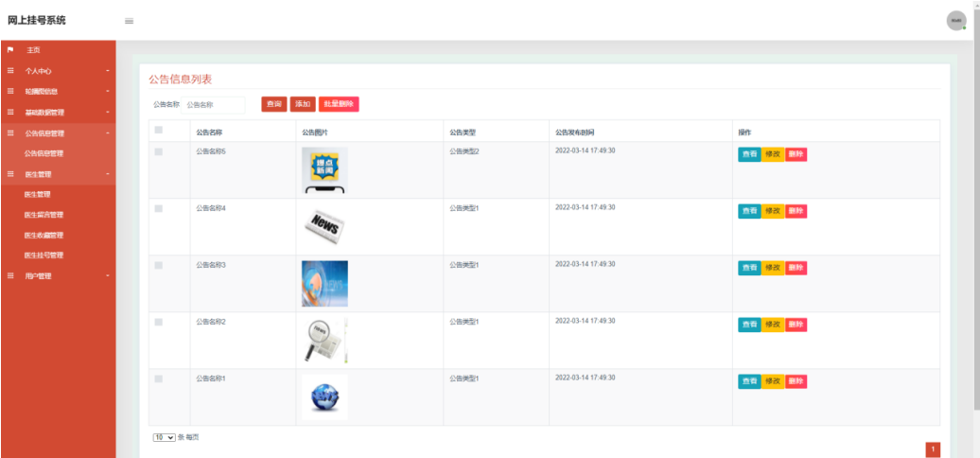View 公告名称4 with 查看 button
Image resolution: width=980 pixels, height=458 pixels.
[x=749, y=211]
